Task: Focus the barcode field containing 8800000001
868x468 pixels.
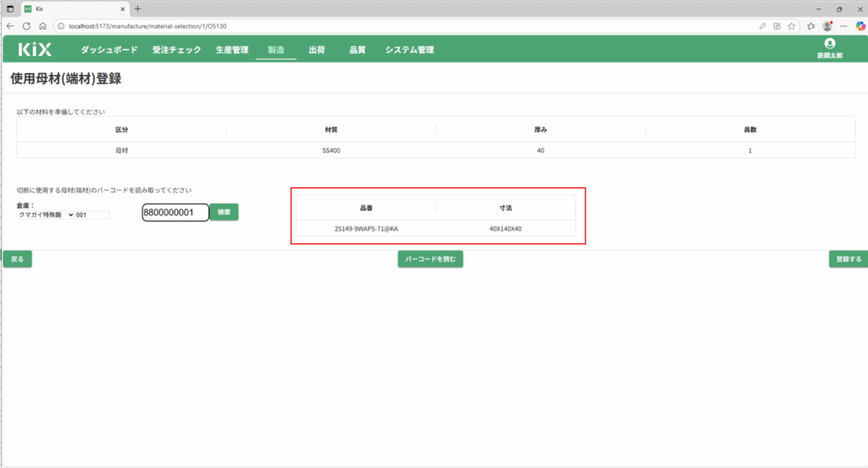Action: point(175,213)
